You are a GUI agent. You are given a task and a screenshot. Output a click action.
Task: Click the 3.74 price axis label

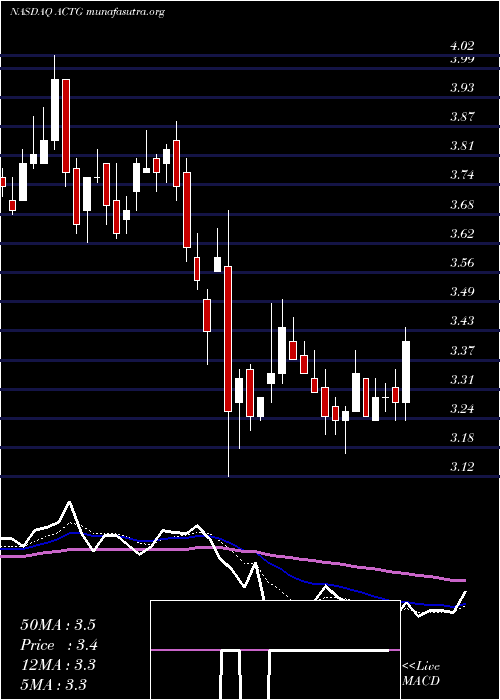coord(462,175)
